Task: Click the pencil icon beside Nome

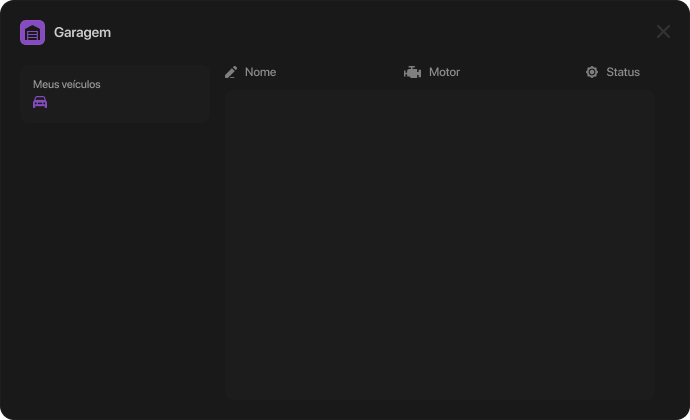Action: [231, 72]
